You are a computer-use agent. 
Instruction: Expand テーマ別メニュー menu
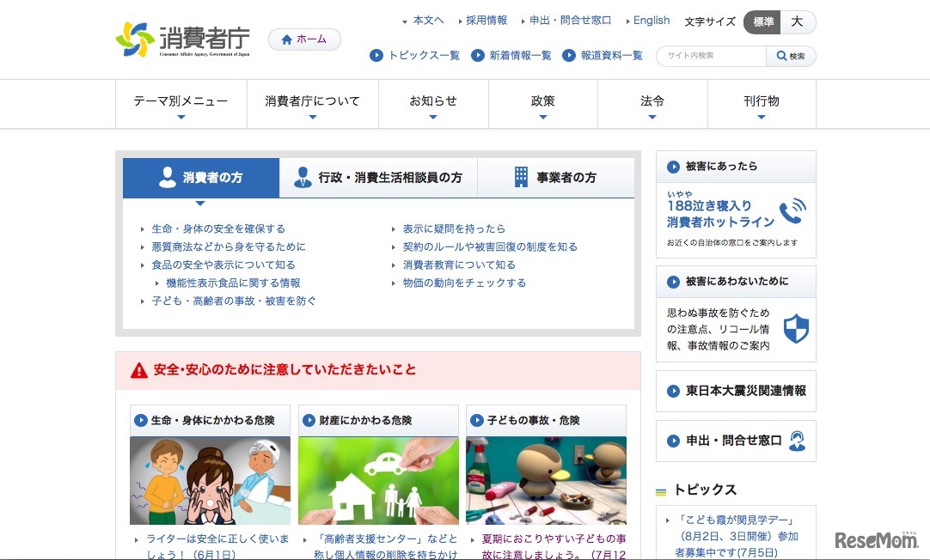click(180, 104)
